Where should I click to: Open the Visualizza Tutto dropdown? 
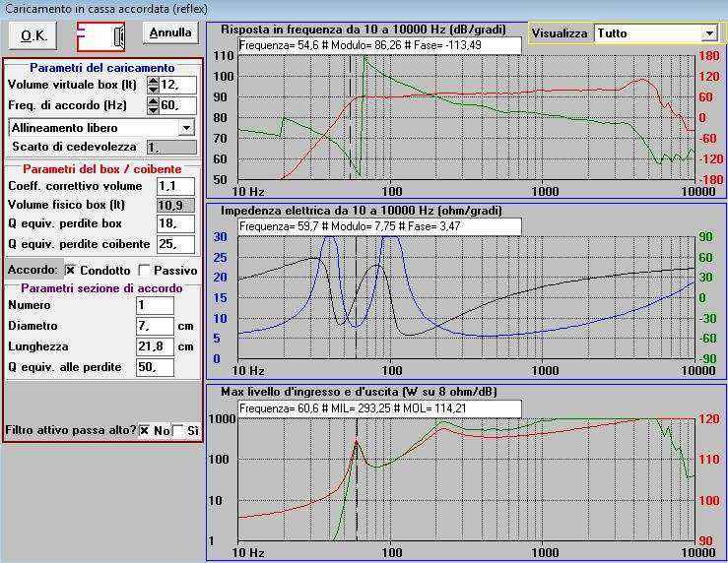[x=709, y=33]
